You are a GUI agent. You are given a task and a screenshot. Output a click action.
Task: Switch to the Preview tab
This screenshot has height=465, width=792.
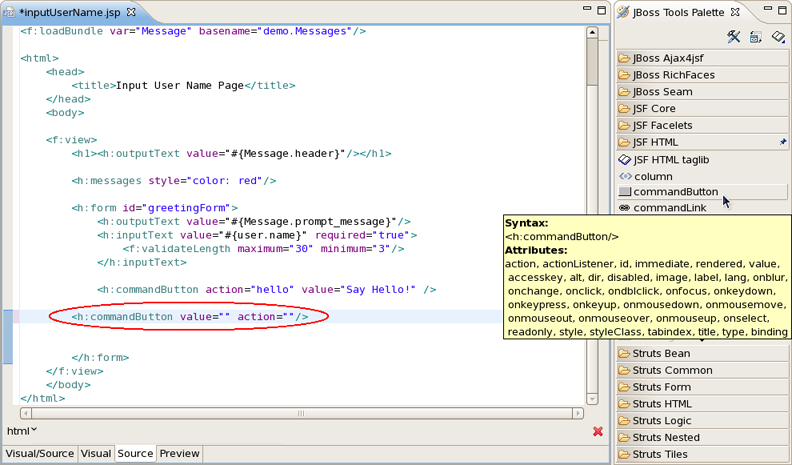(x=179, y=453)
